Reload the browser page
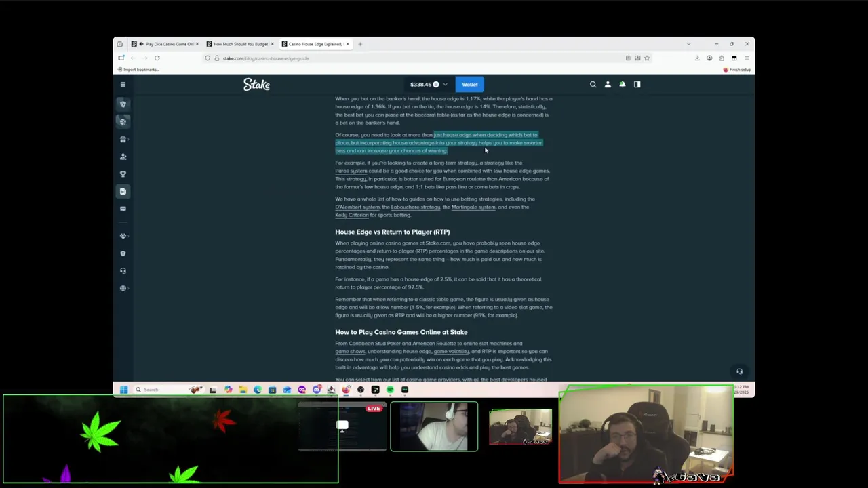Image resolution: width=868 pixels, height=488 pixels. tap(157, 58)
